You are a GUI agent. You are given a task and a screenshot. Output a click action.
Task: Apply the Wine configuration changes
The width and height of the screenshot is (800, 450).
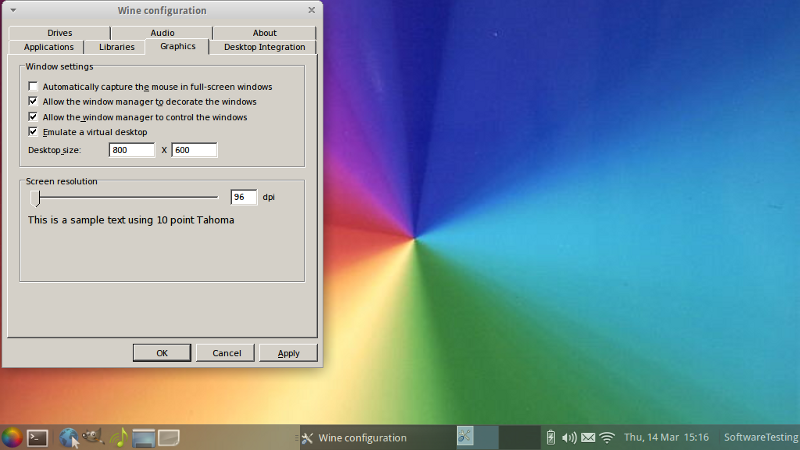click(288, 353)
